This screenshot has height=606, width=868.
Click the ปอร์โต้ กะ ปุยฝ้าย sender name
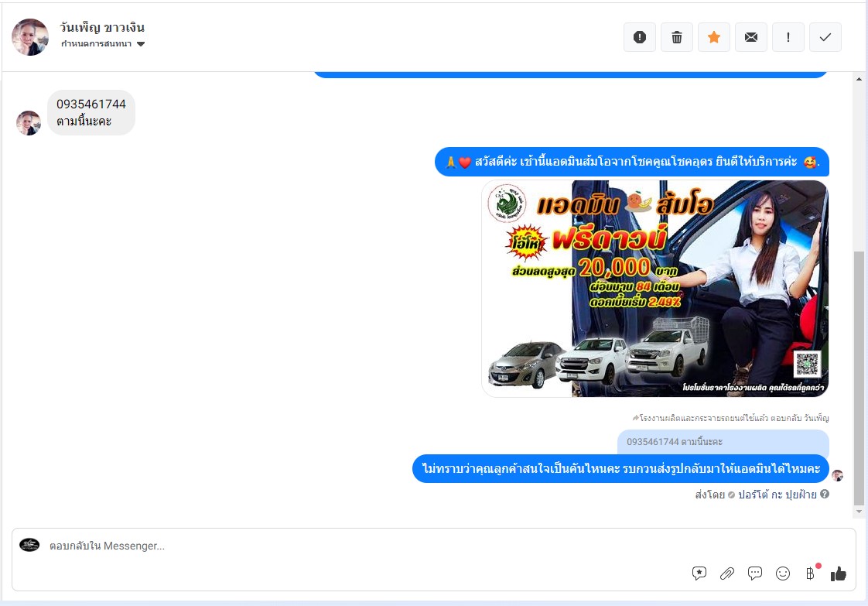tap(777, 495)
